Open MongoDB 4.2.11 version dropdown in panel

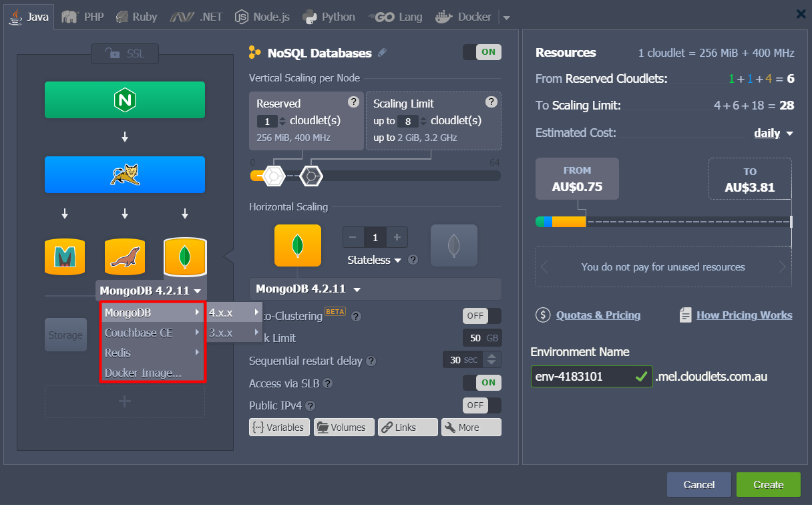[375, 289]
